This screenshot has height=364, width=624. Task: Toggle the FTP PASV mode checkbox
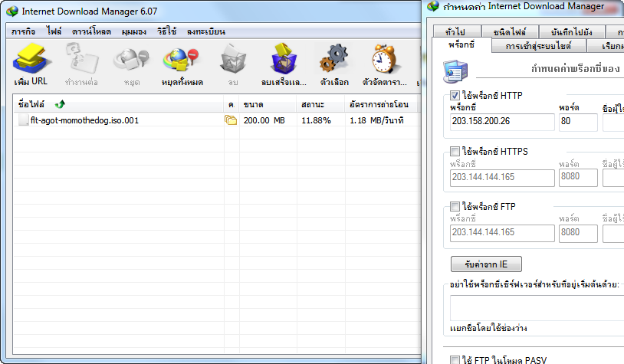pyautogui.click(x=455, y=360)
